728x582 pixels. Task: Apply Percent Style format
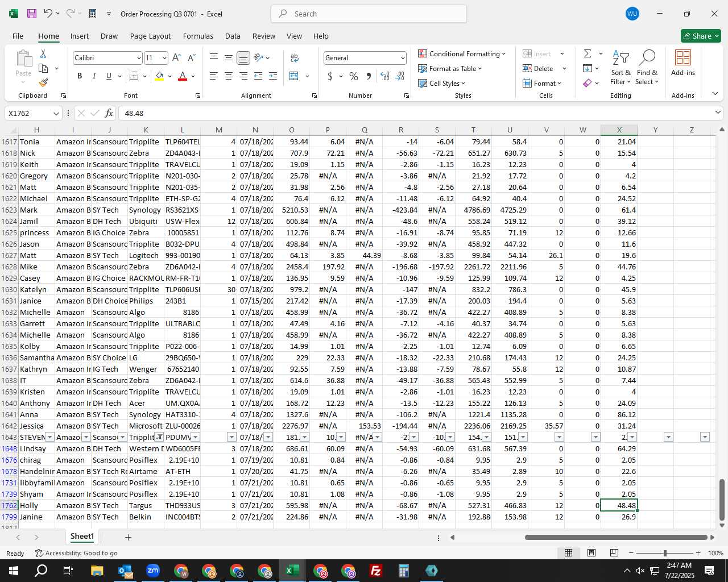point(354,76)
